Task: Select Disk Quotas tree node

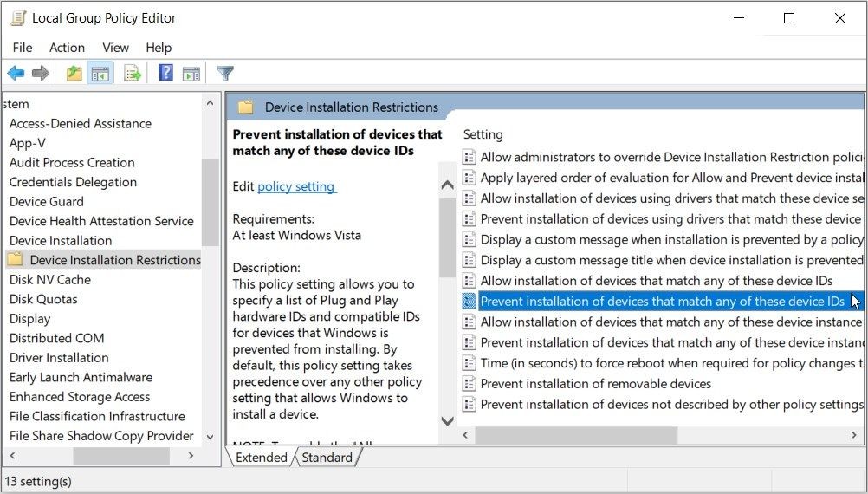Action: [43, 299]
